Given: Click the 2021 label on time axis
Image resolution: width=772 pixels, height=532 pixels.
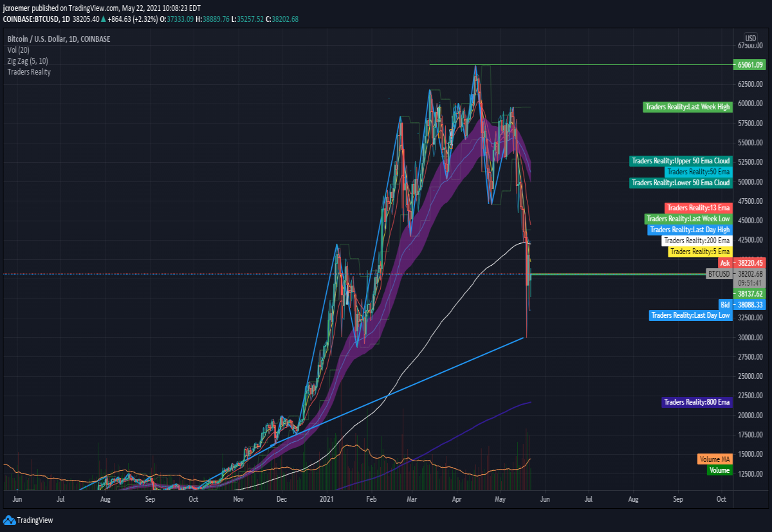Looking at the screenshot, I should pyautogui.click(x=327, y=499).
